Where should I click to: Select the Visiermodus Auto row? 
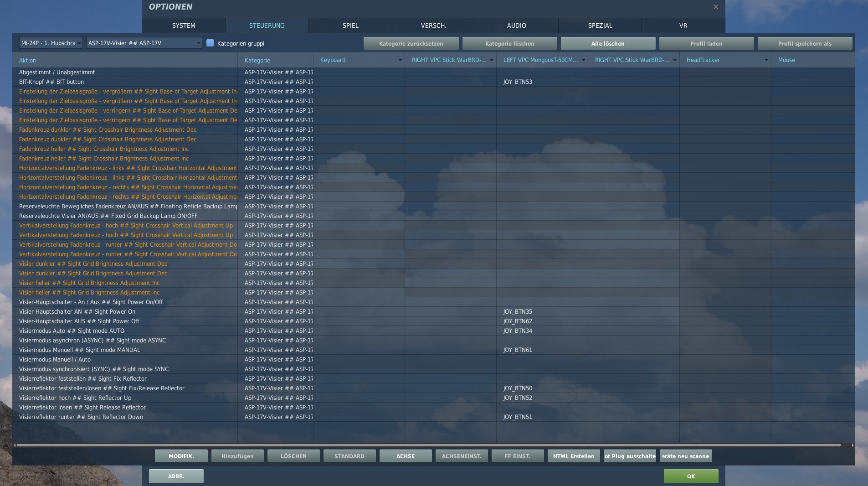click(433, 331)
